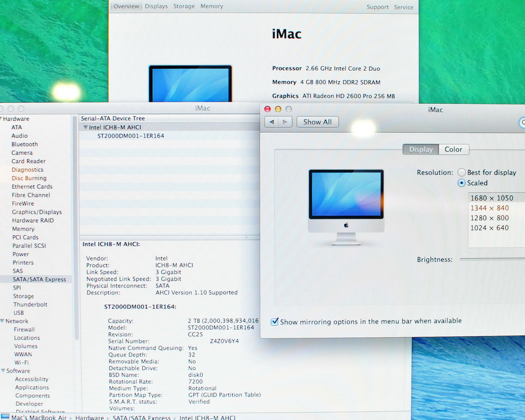Click the forward arrow in Displays preferences
Image resolution: width=525 pixels, height=420 pixels.
(x=285, y=122)
